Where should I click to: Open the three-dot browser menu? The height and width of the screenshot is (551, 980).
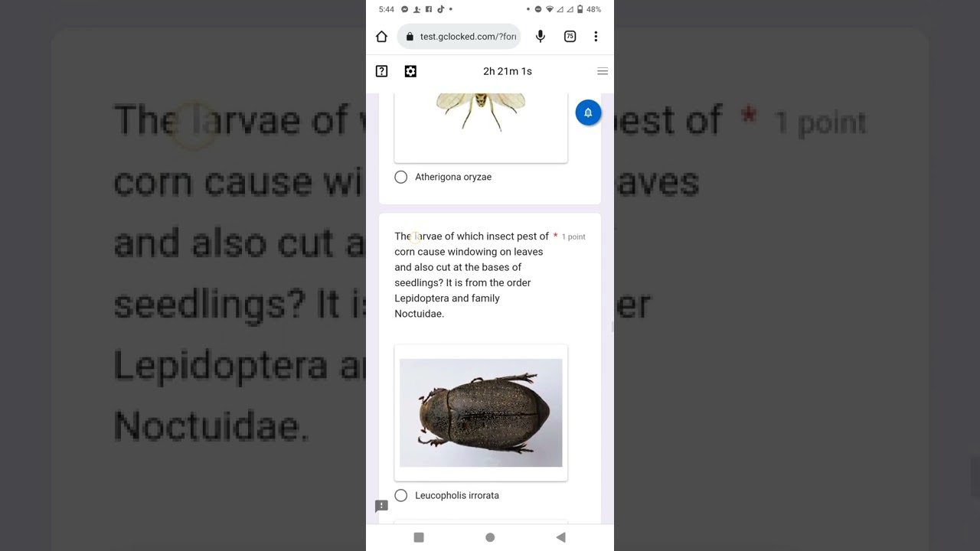point(596,36)
